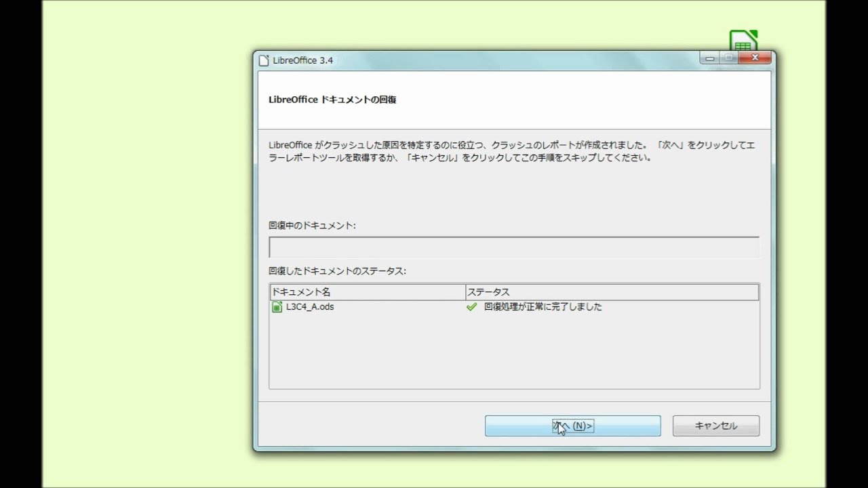This screenshot has width=868, height=488.
Task: Click the 回復中のドキュメント field
Action: click(x=514, y=247)
